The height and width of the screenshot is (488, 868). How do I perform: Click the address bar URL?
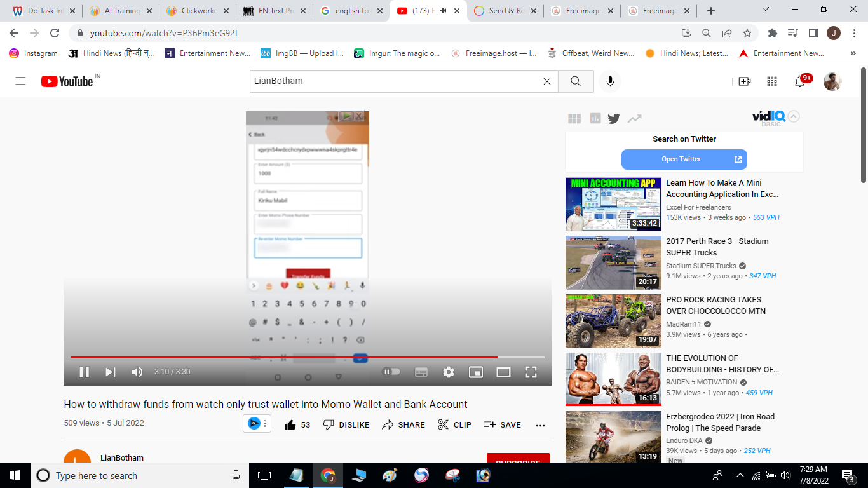pyautogui.click(x=164, y=33)
